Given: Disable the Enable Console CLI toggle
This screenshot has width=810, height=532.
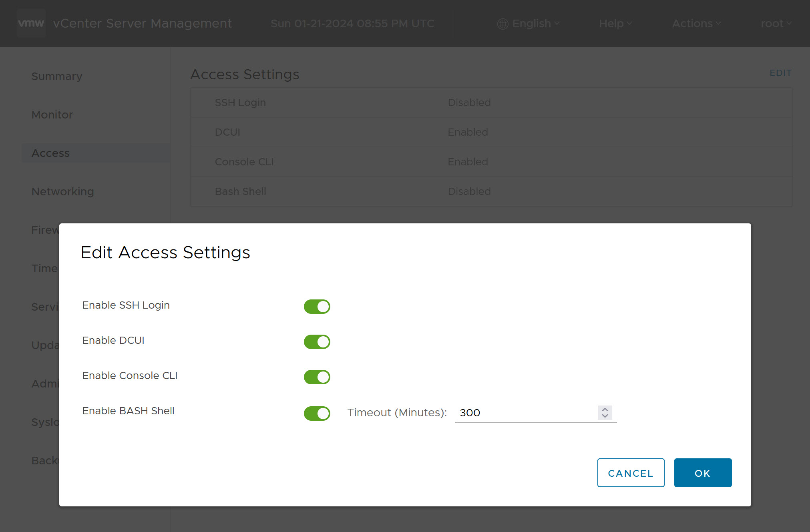Looking at the screenshot, I should tap(317, 377).
